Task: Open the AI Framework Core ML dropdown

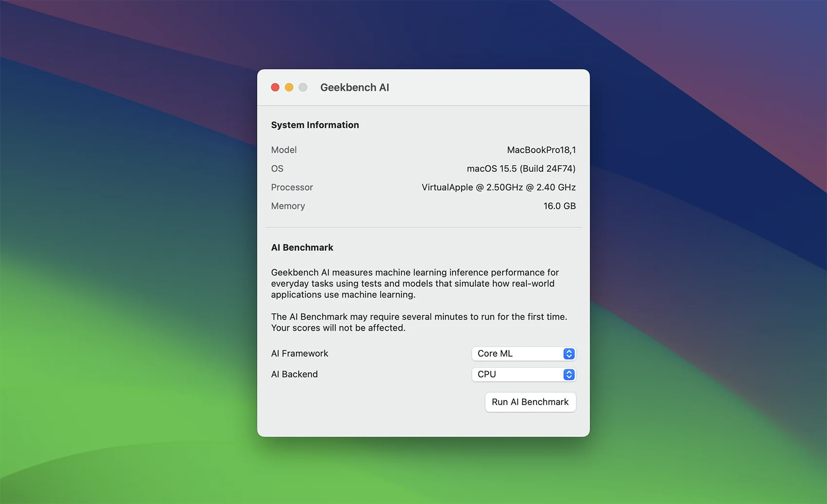Action: coord(523,354)
